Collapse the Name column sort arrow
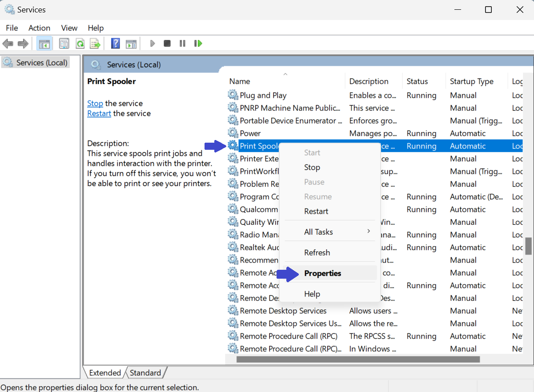 285,74
